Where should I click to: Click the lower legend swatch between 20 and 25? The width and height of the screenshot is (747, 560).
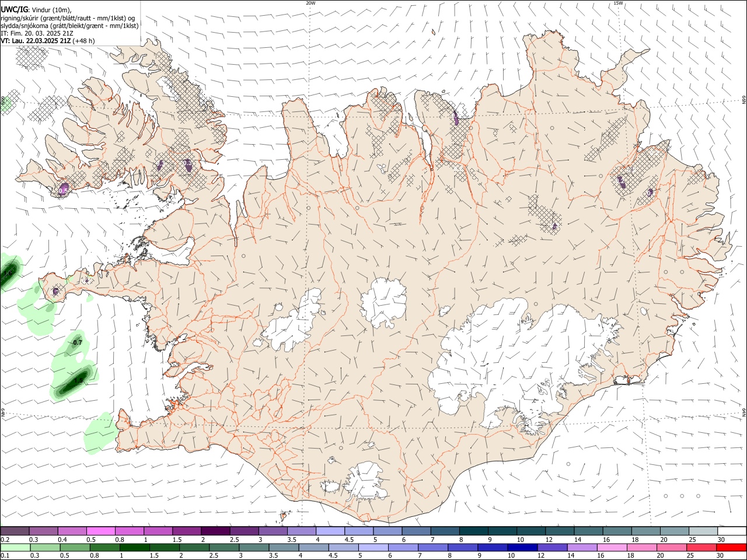[671, 547]
